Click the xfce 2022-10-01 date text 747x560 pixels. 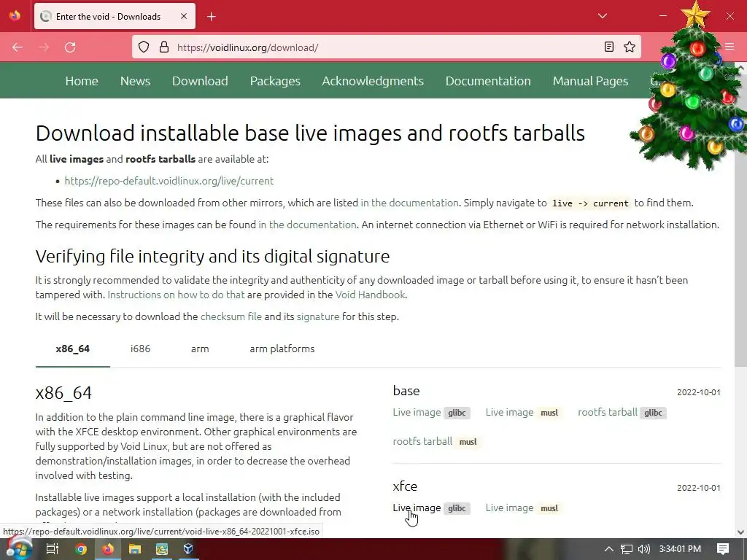tap(698, 488)
